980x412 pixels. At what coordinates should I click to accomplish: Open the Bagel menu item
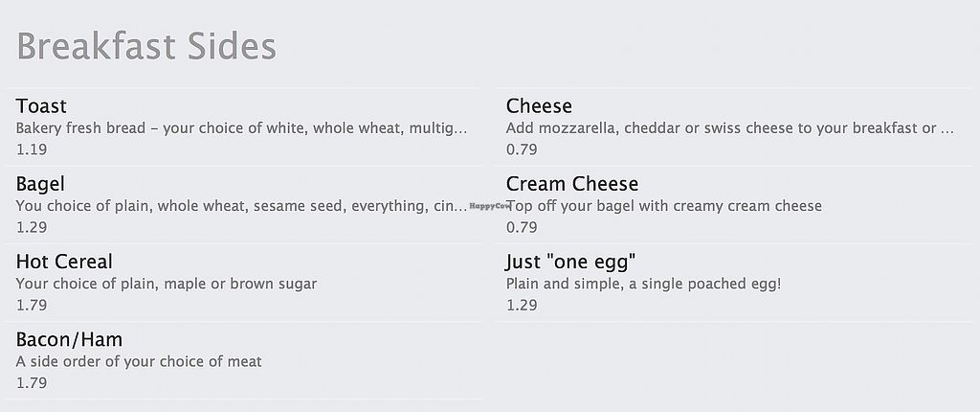tap(40, 183)
